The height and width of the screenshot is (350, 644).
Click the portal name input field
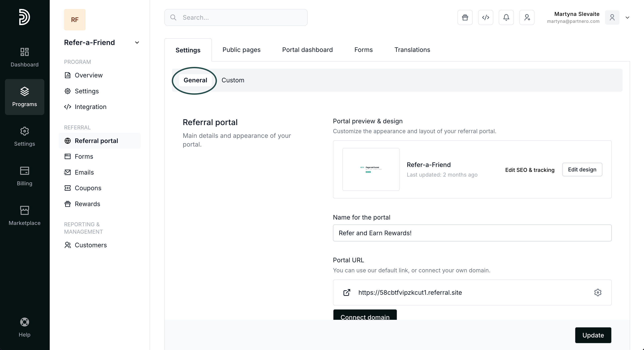coord(472,233)
